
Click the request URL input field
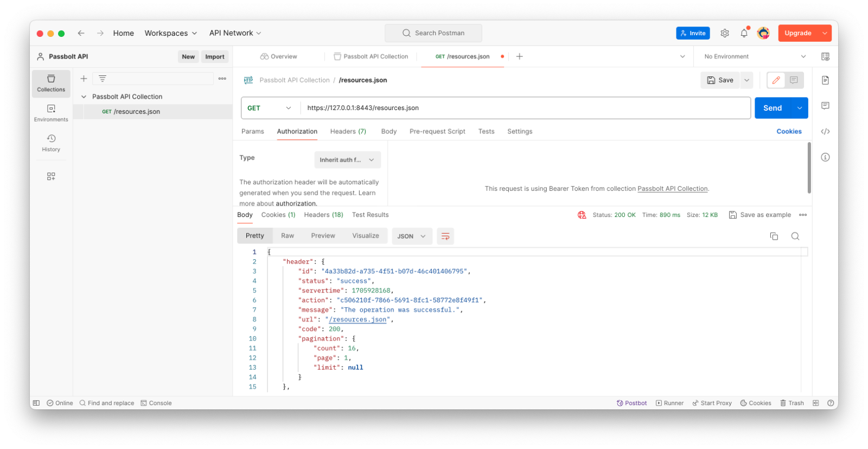(x=525, y=108)
